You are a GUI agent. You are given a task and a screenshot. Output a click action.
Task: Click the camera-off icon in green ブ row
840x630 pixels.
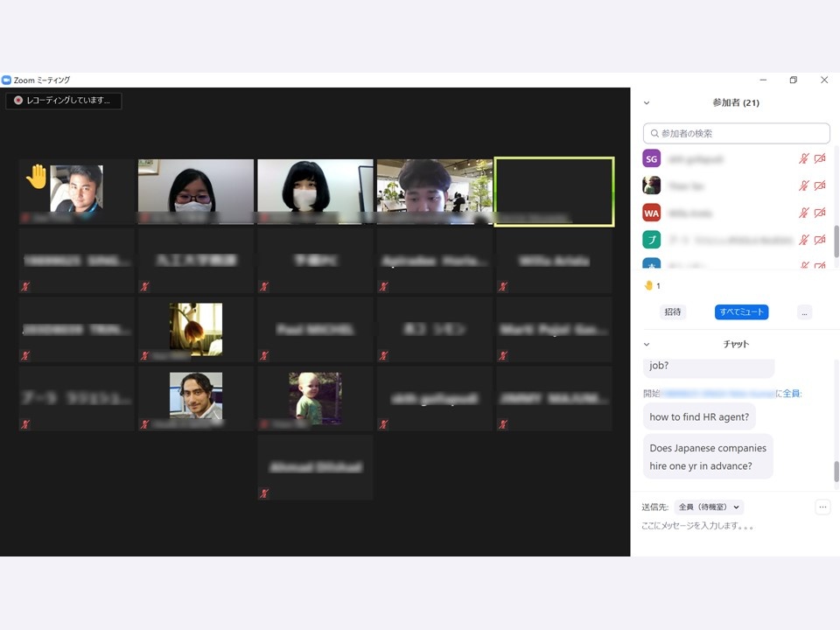click(x=820, y=240)
